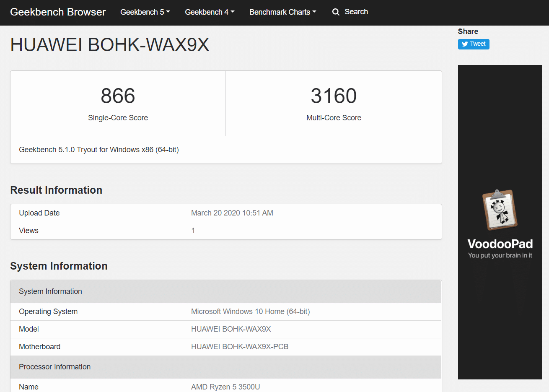Open the Geekbench 4 dropdown menu
549x392 pixels.
click(210, 12)
